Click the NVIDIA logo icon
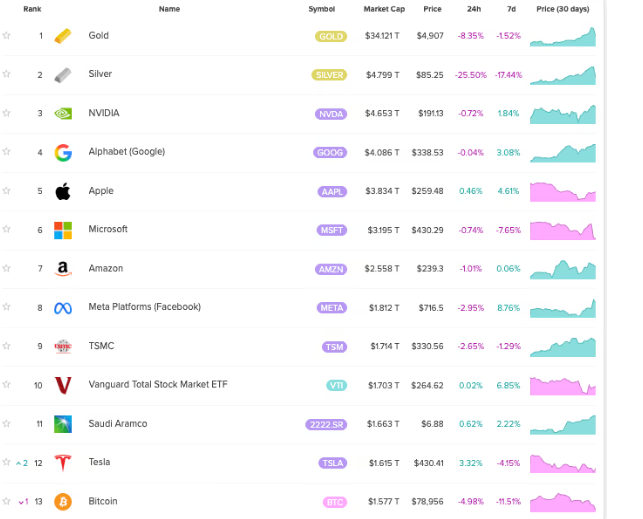The image size is (643, 519). pyautogui.click(x=63, y=113)
